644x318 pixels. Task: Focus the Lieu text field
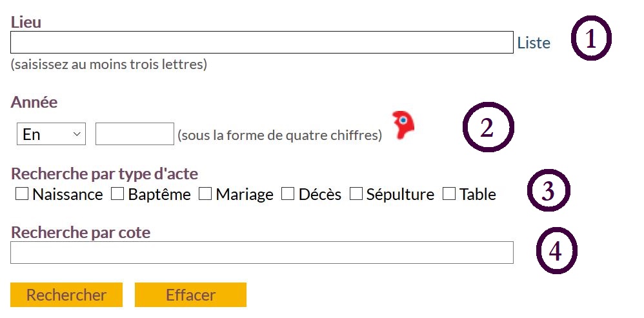pyautogui.click(x=261, y=43)
